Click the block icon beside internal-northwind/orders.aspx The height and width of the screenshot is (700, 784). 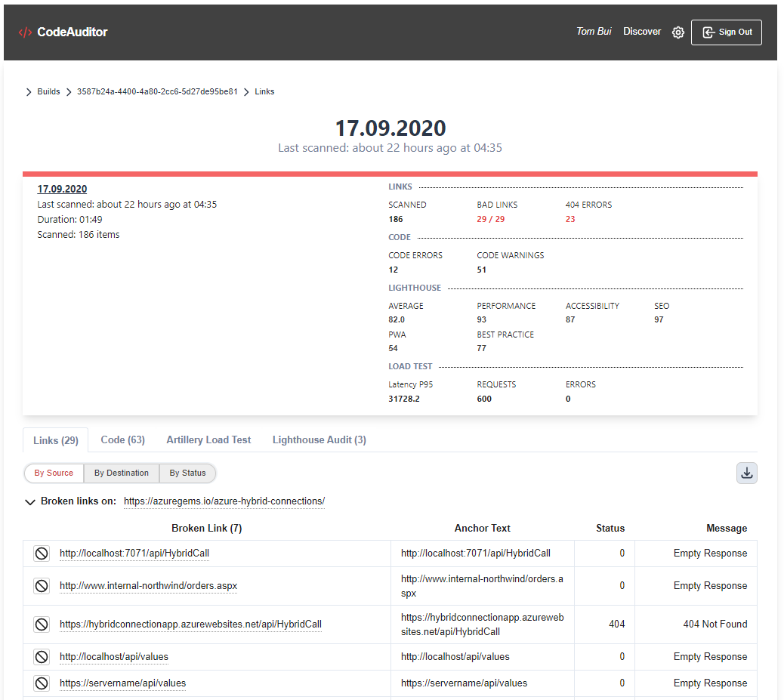tap(41, 585)
